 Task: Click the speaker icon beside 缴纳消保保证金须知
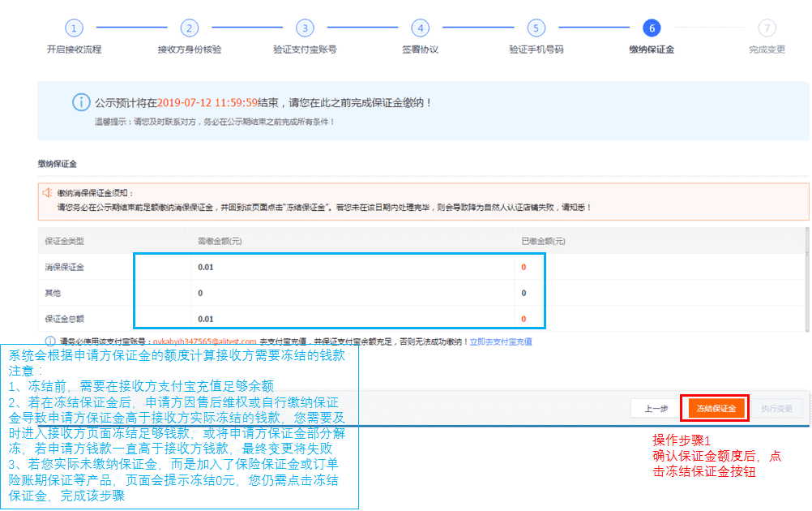pos(46,193)
